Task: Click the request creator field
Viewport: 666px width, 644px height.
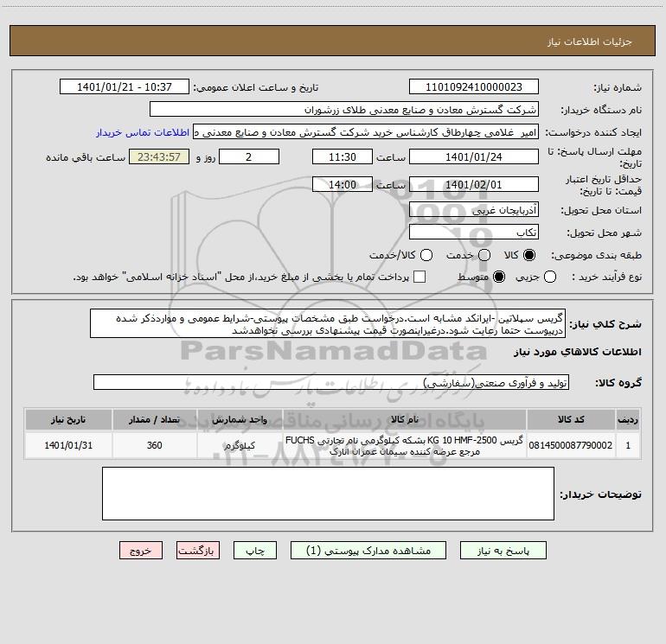Action: click(x=366, y=131)
